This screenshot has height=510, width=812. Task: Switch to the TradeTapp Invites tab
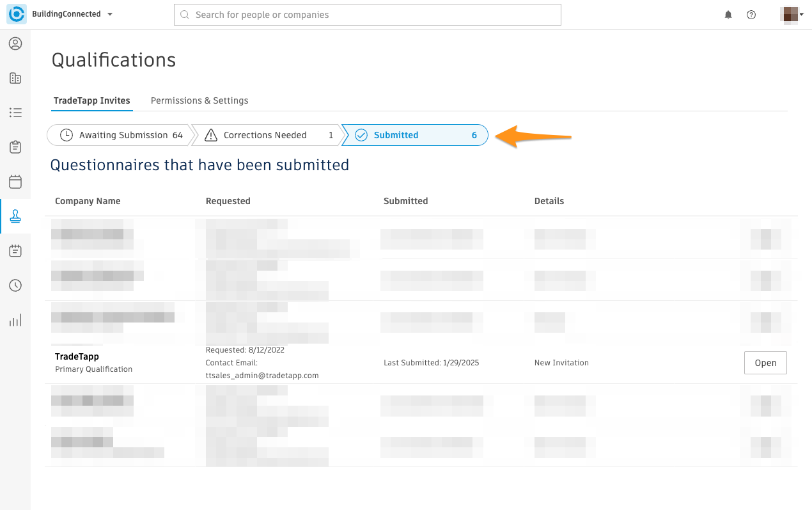[x=92, y=100]
